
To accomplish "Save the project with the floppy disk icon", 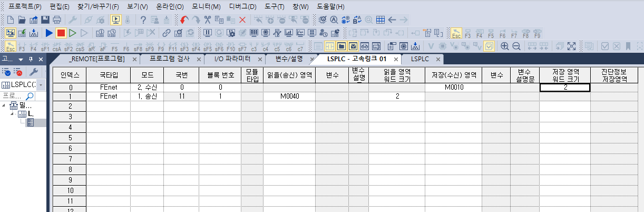I will (x=45, y=20).
